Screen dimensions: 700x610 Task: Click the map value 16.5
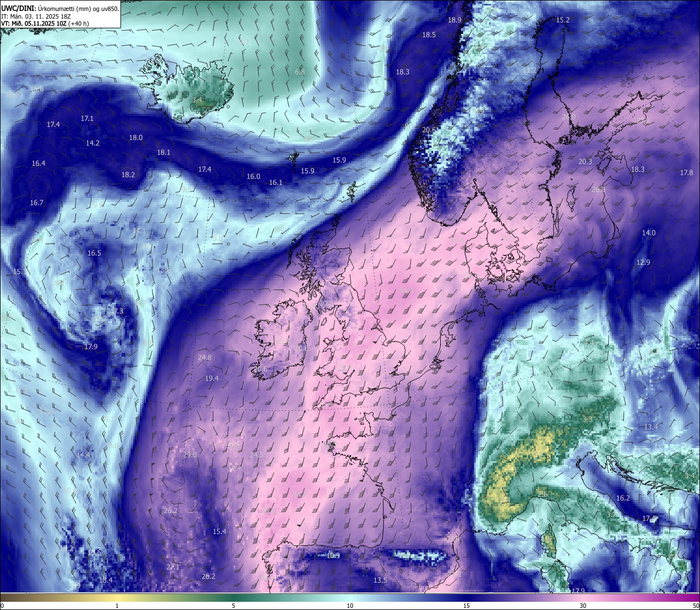(94, 253)
